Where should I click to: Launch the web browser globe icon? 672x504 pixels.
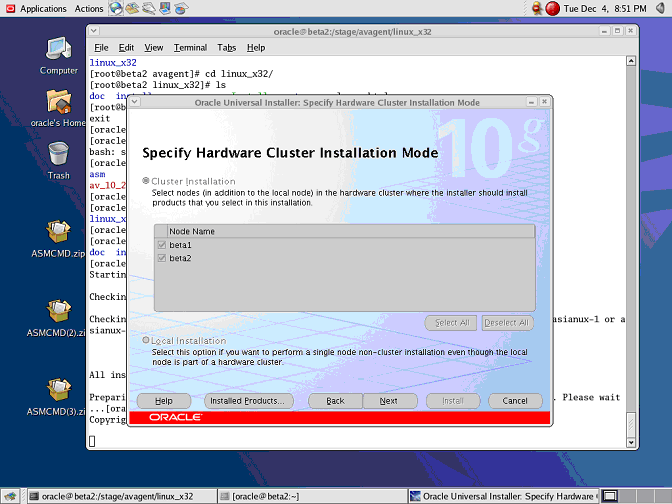click(116, 8)
